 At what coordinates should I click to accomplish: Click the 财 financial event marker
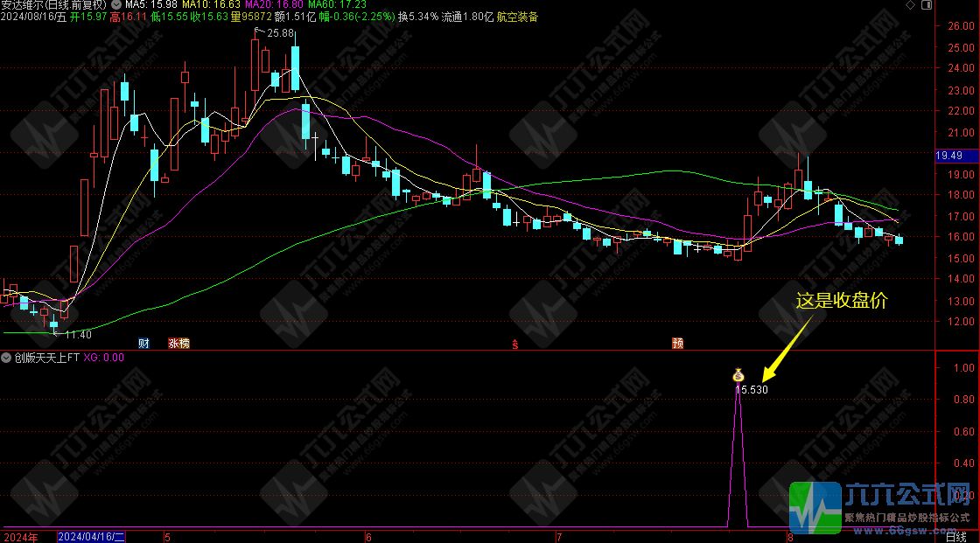[x=143, y=344]
